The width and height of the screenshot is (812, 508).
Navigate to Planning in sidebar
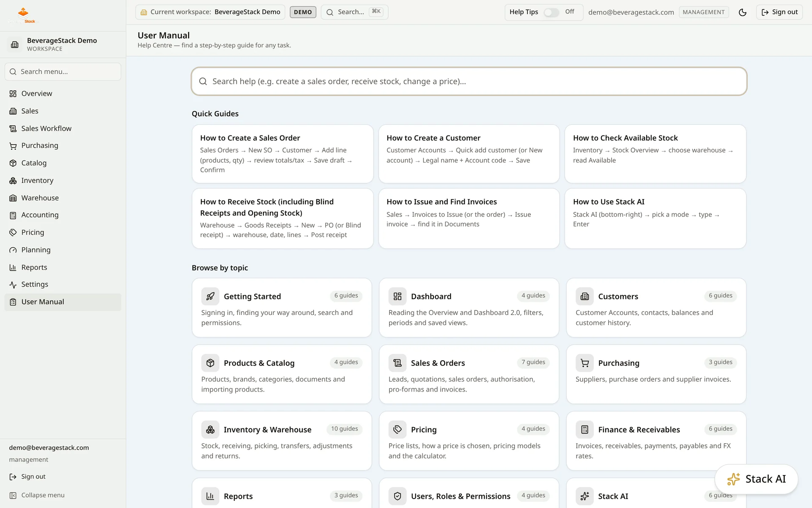63,250
